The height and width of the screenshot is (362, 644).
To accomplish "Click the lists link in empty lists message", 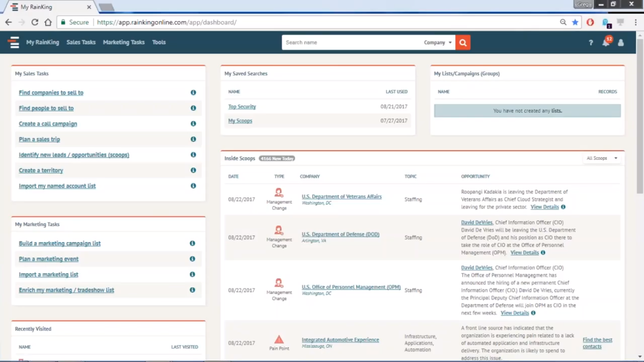I will [557, 111].
